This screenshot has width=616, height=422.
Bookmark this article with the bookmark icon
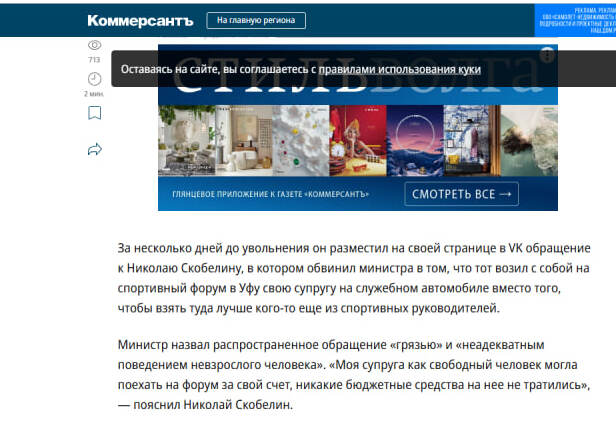94,113
